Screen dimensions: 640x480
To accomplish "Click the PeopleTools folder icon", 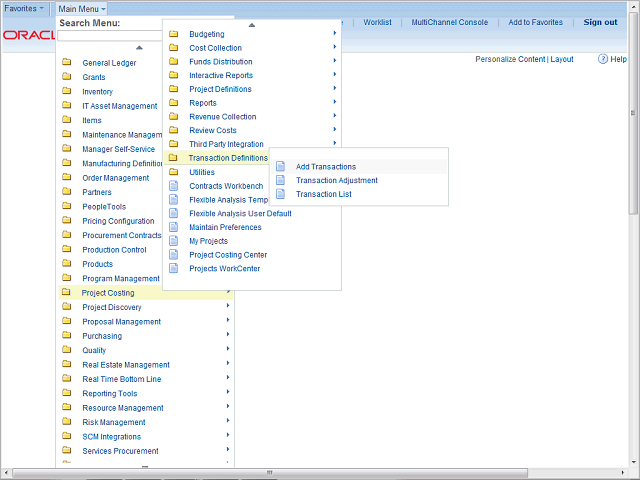I will pos(67,206).
